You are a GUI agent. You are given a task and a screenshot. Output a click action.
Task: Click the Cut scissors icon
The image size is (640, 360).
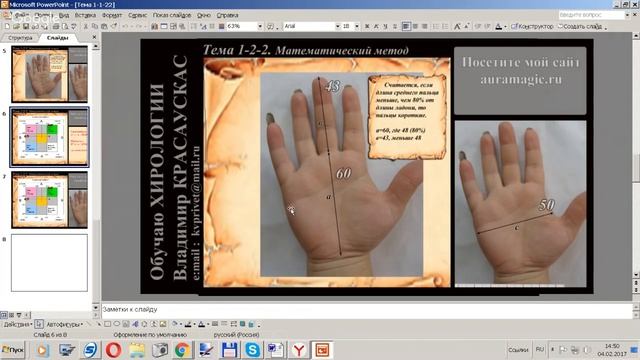(x=86, y=26)
